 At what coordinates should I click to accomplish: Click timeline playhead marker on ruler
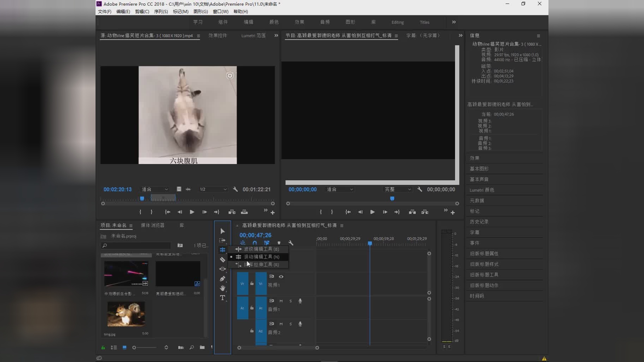click(x=370, y=244)
